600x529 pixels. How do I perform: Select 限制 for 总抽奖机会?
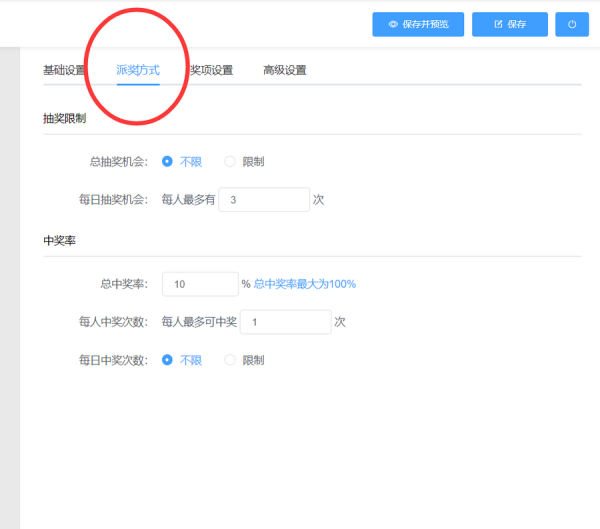[244, 162]
